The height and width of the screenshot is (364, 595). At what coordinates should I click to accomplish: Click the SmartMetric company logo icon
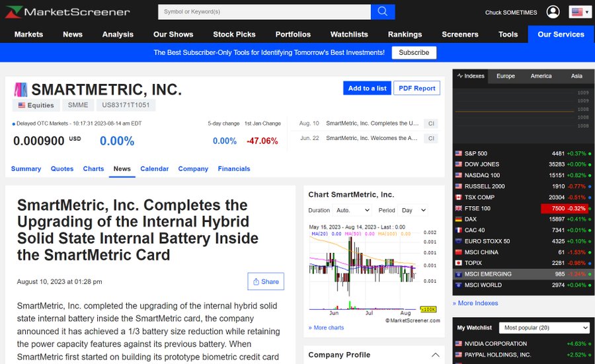pos(20,90)
